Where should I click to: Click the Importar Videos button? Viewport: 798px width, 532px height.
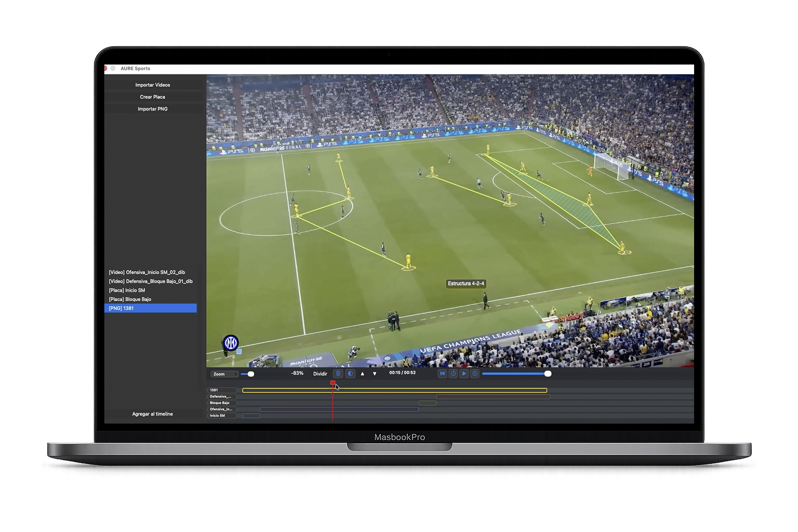tap(152, 85)
